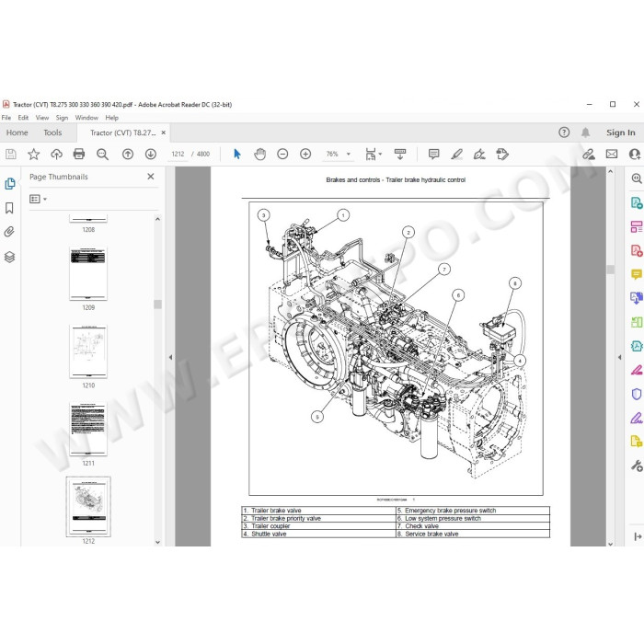644x644 pixels.
Task: Open the Help menu
Action: click(x=111, y=118)
